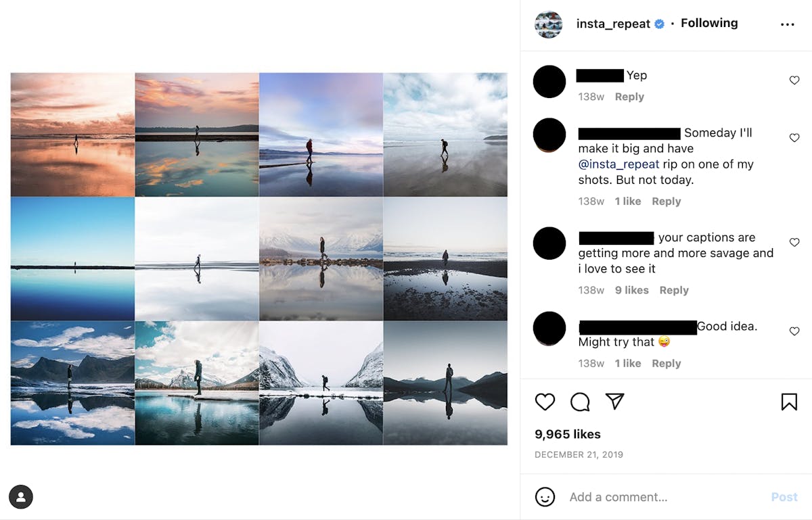The width and height of the screenshot is (812, 520).
Task: Open post options with the three-dot menu
Action: coord(787,23)
